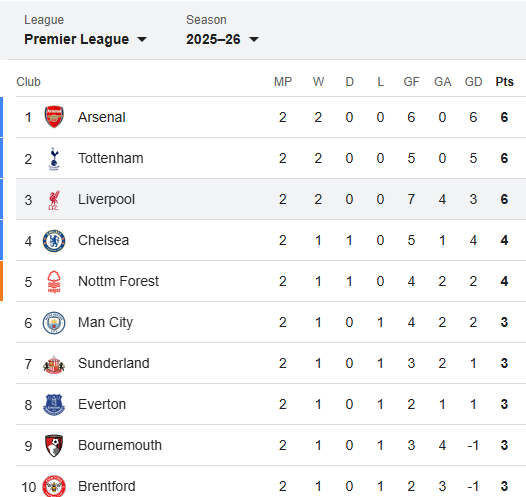The height and width of the screenshot is (497, 526).
Task: Click the Chelsea lion crest
Action: pyautogui.click(x=54, y=241)
